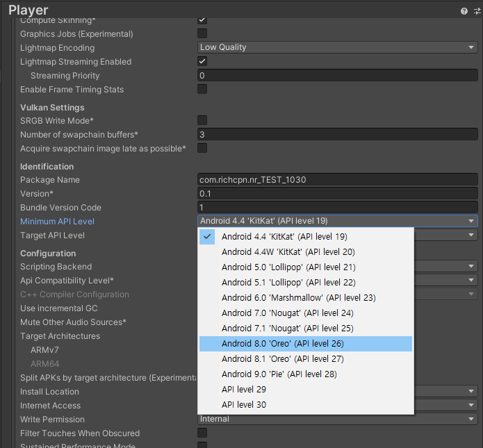Select Android 4.4W 'KitKat' (API level 20)

(306, 252)
